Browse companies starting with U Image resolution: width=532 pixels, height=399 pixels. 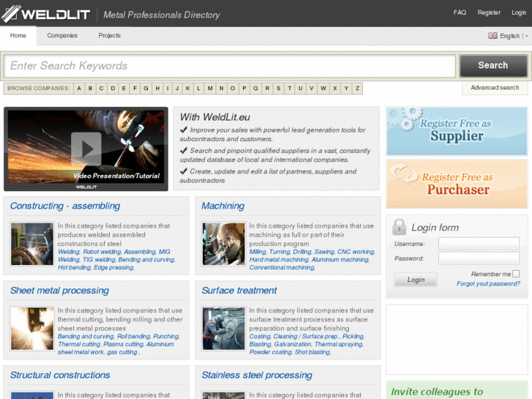tap(300, 89)
